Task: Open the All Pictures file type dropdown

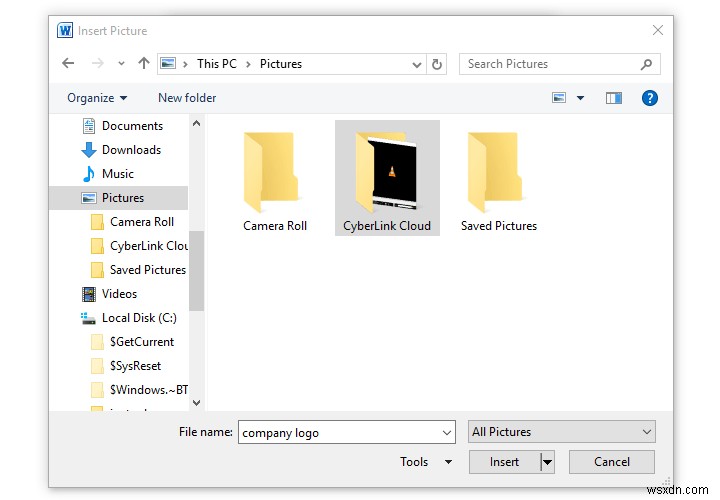Action: [562, 432]
